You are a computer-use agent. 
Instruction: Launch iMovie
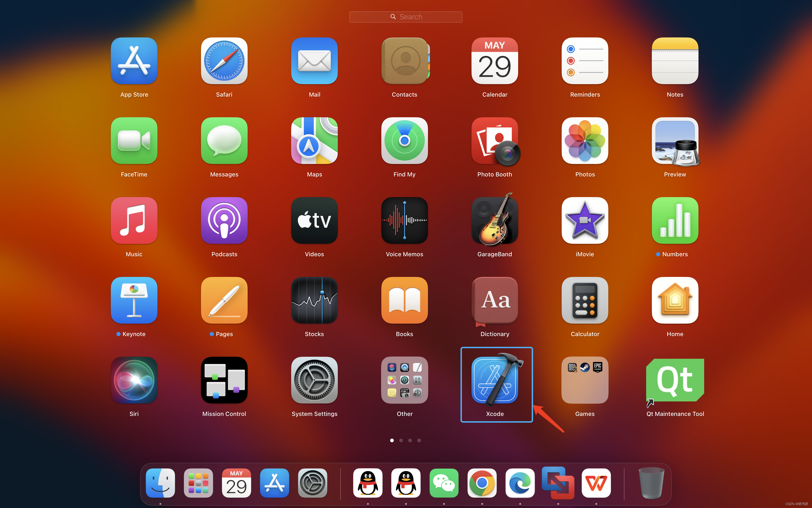pyautogui.click(x=585, y=220)
